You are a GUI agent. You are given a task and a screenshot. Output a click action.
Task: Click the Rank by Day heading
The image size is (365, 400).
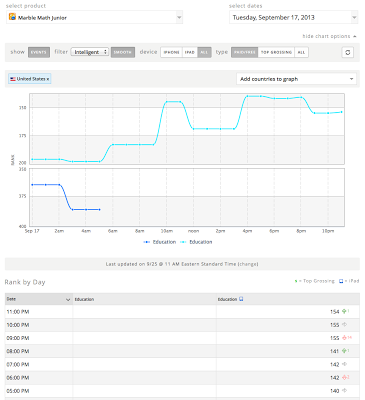point(25,282)
